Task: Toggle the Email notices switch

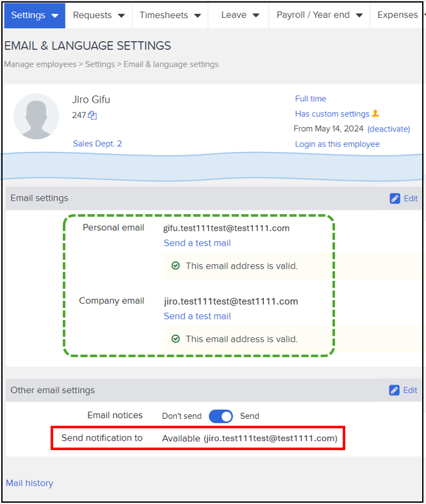Action: pyautogui.click(x=221, y=416)
